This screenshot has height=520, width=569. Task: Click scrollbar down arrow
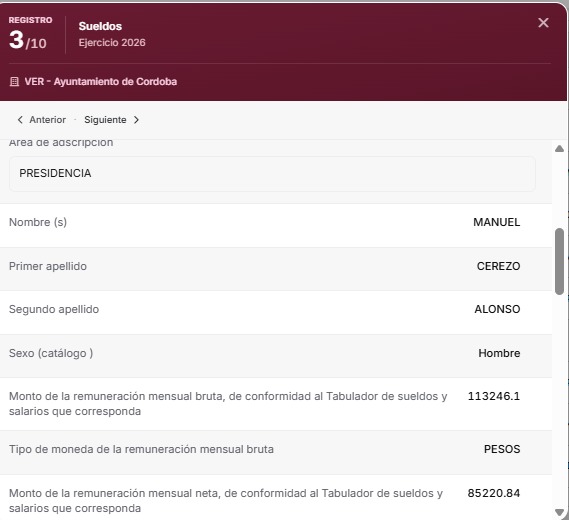(x=559, y=512)
